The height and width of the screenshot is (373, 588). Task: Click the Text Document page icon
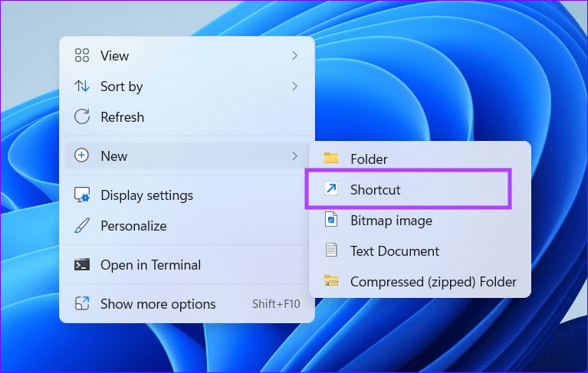pos(331,250)
